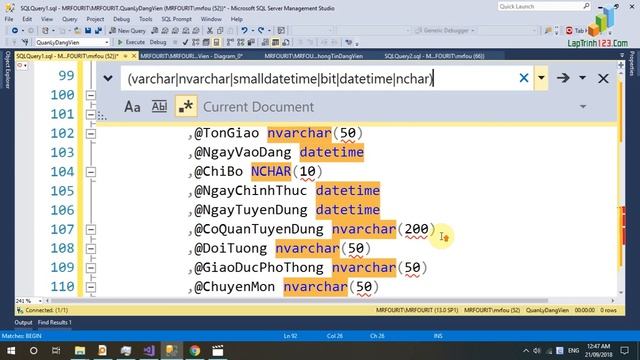Clear the search text with the X
This screenshot has height=360, width=640.
[524, 78]
